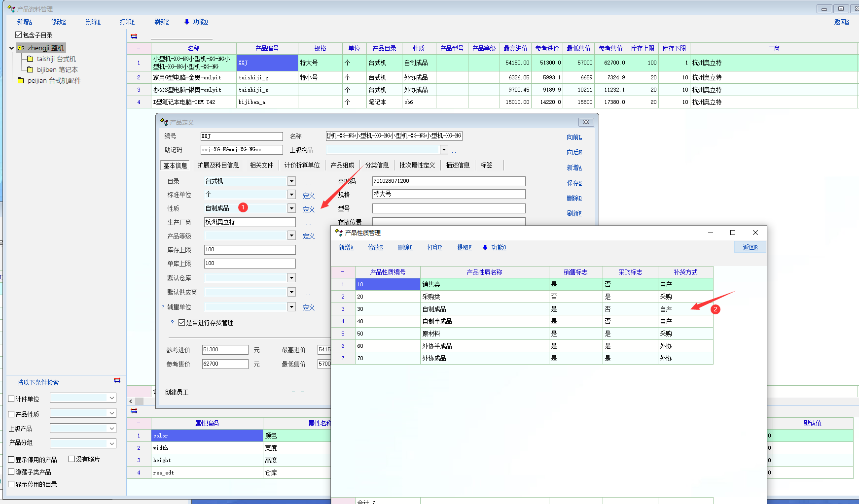Open 功能 arrow menu in main toolbar
This screenshot has height=504, width=859.
pos(196,22)
